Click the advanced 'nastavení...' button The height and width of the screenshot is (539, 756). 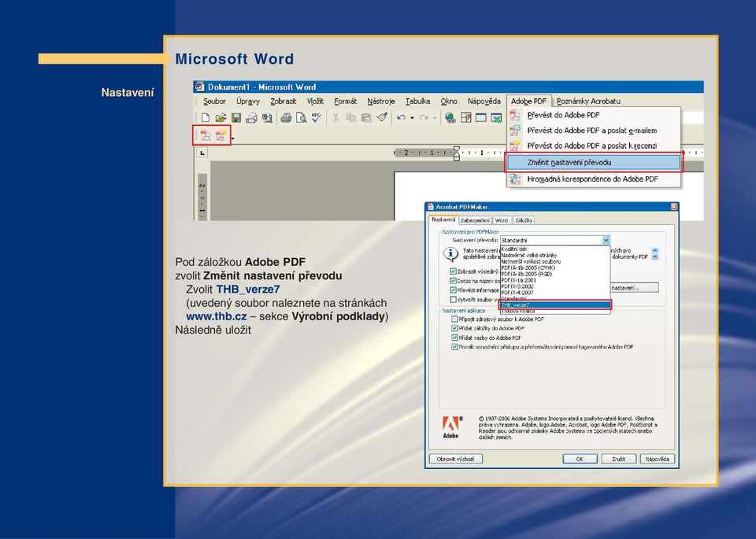point(634,288)
